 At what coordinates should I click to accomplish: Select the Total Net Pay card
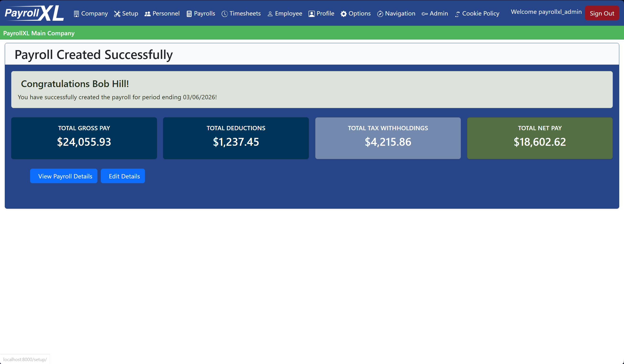(x=540, y=138)
